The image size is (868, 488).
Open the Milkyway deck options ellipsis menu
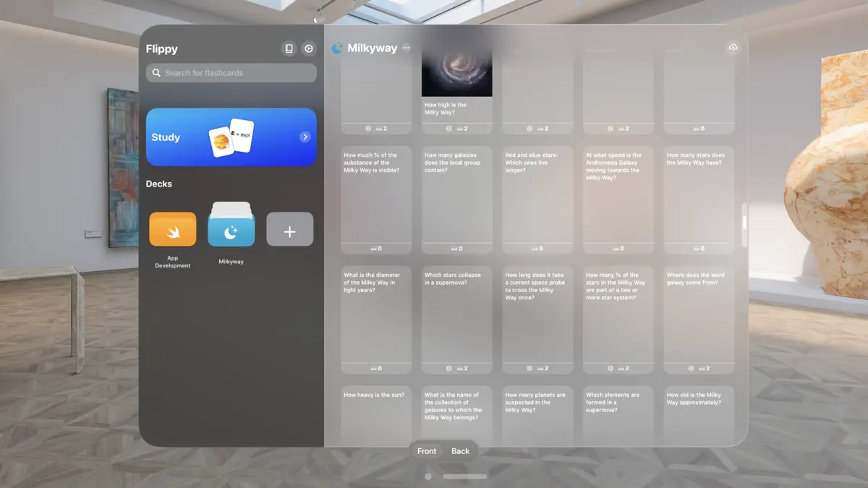point(406,48)
